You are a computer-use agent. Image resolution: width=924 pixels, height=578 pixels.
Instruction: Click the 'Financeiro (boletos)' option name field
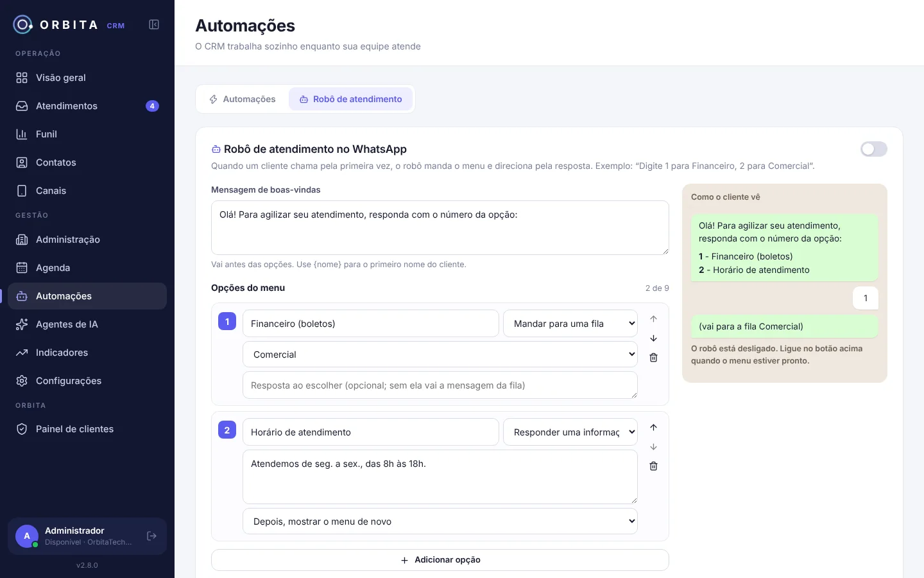(x=371, y=324)
